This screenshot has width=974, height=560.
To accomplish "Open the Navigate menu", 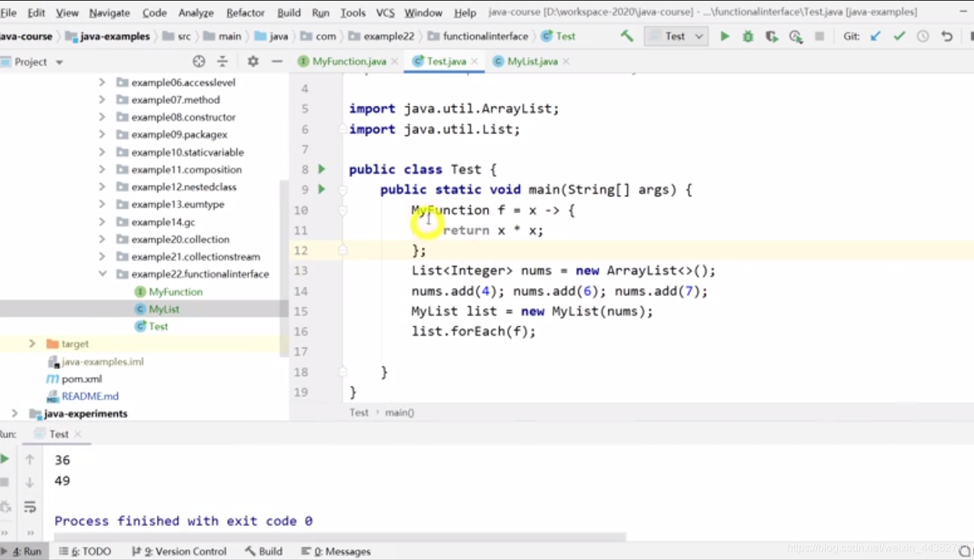I will click(109, 13).
